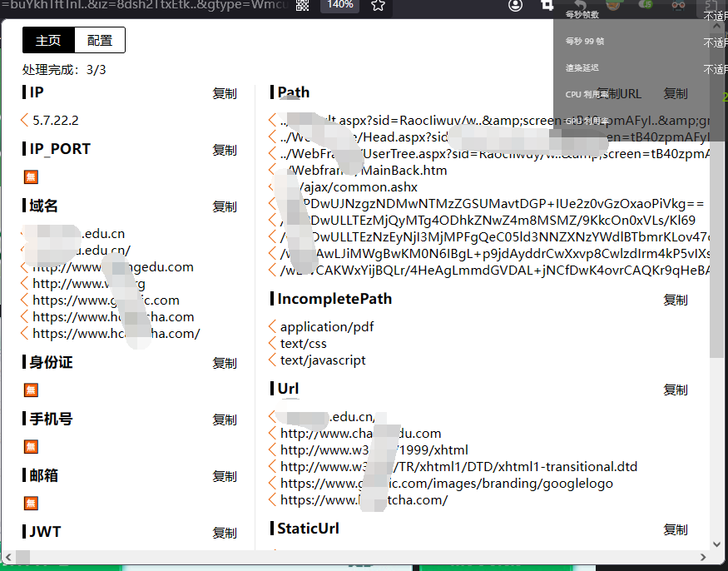The image size is (728, 571).
Task: Select the MainBack.htm path entry
Action: click(x=364, y=171)
